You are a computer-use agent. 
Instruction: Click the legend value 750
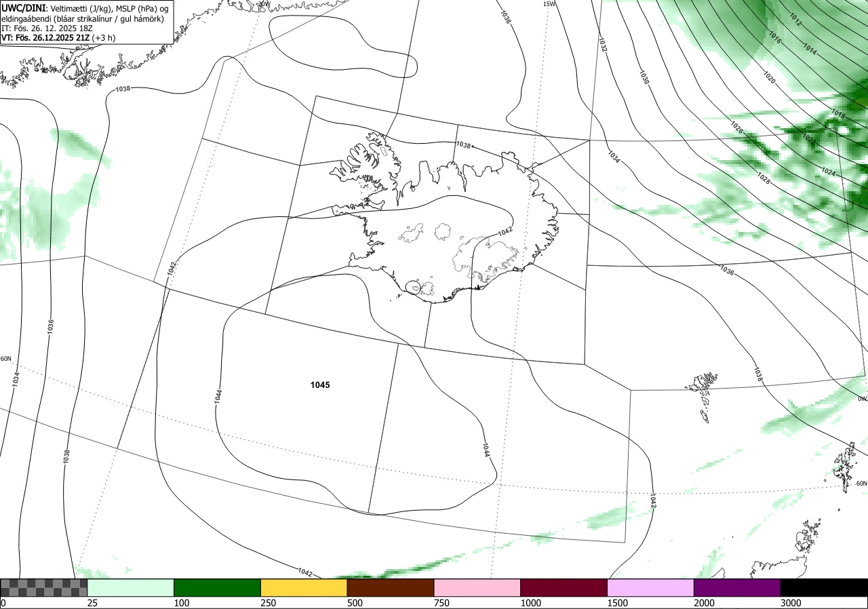click(x=441, y=603)
